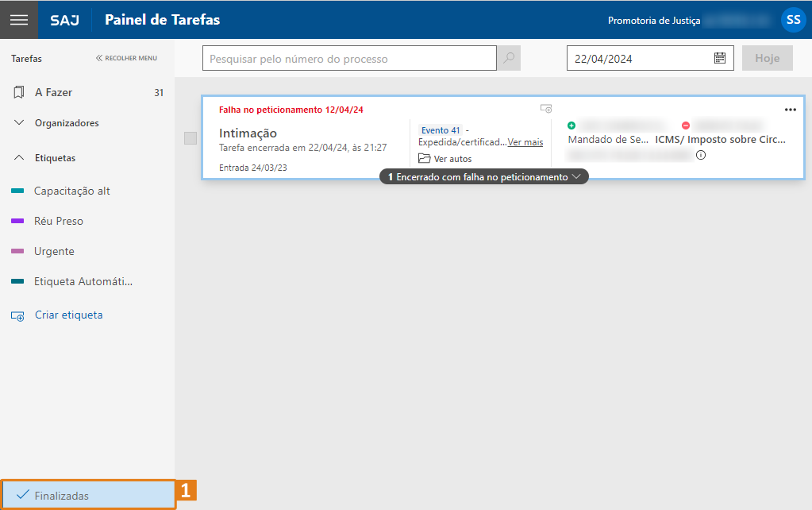Select the Réu Preso purple label
This screenshot has width=812, height=510.
click(58, 221)
